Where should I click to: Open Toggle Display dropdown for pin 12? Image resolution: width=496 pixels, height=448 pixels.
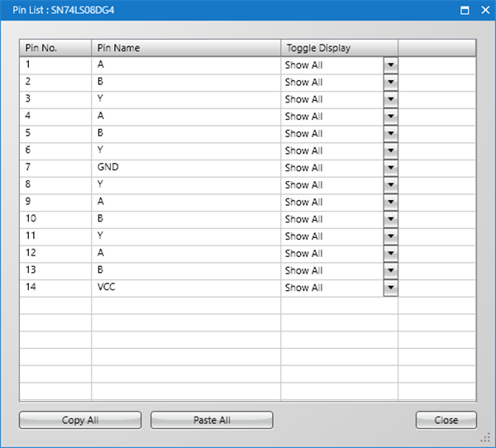coord(391,253)
